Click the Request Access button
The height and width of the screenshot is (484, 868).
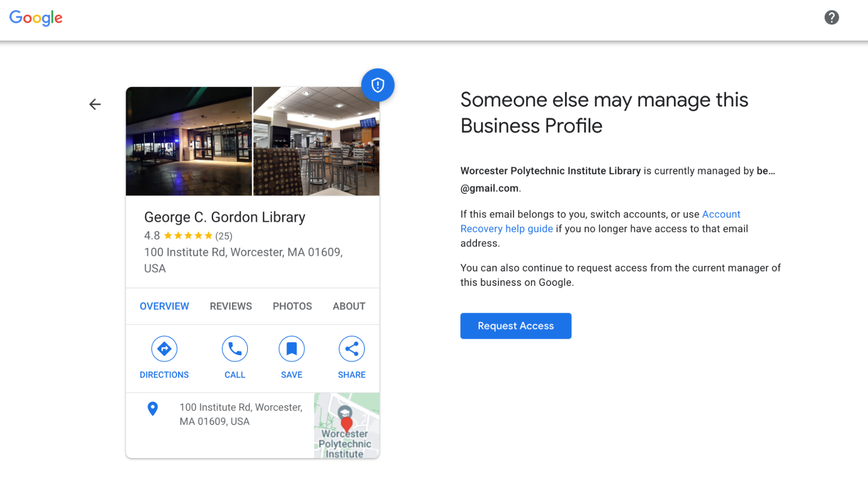click(516, 326)
